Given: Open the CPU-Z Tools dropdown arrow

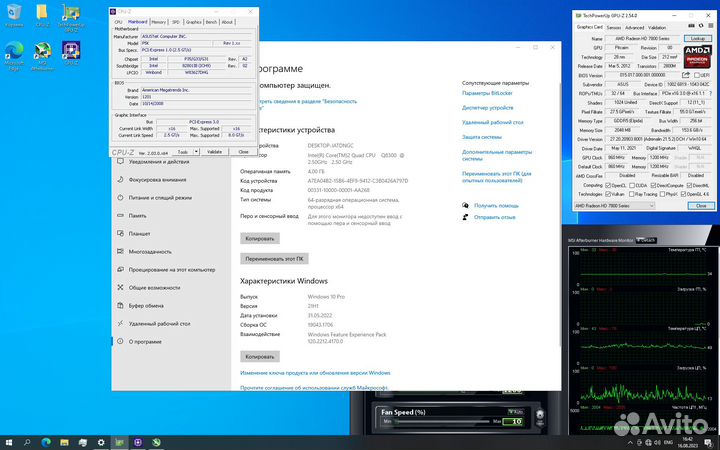Looking at the screenshot, I should [196, 152].
